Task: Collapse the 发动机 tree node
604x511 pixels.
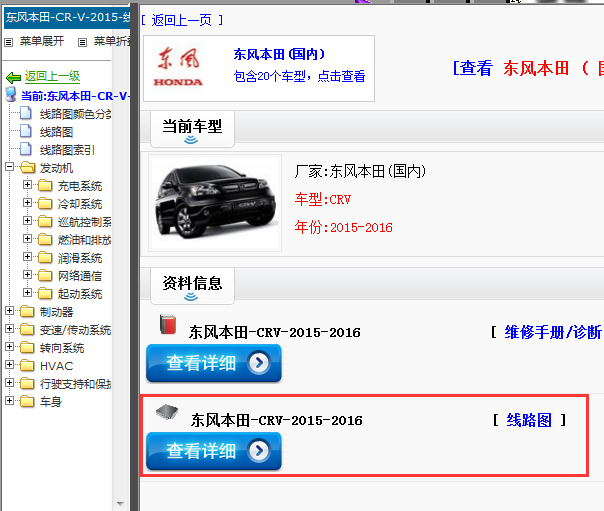Action: [x=10, y=167]
